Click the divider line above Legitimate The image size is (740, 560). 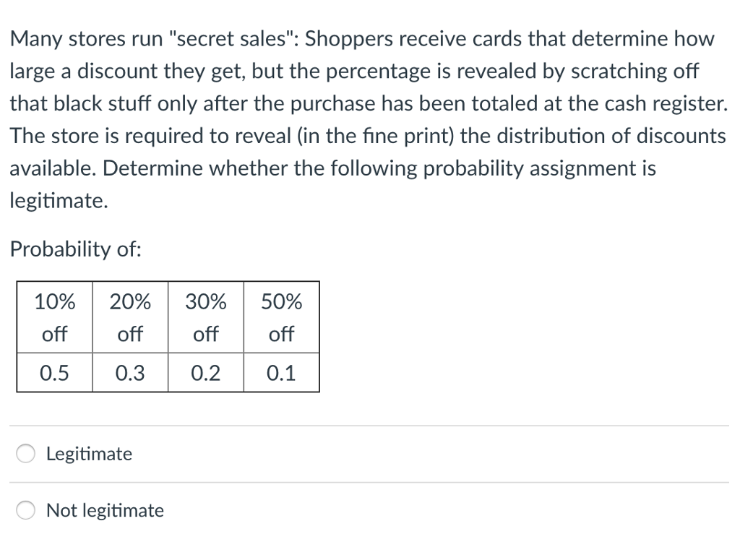coord(370,423)
